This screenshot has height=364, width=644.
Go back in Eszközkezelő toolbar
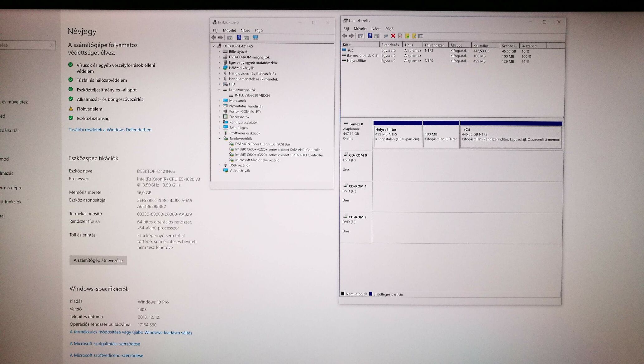214,38
